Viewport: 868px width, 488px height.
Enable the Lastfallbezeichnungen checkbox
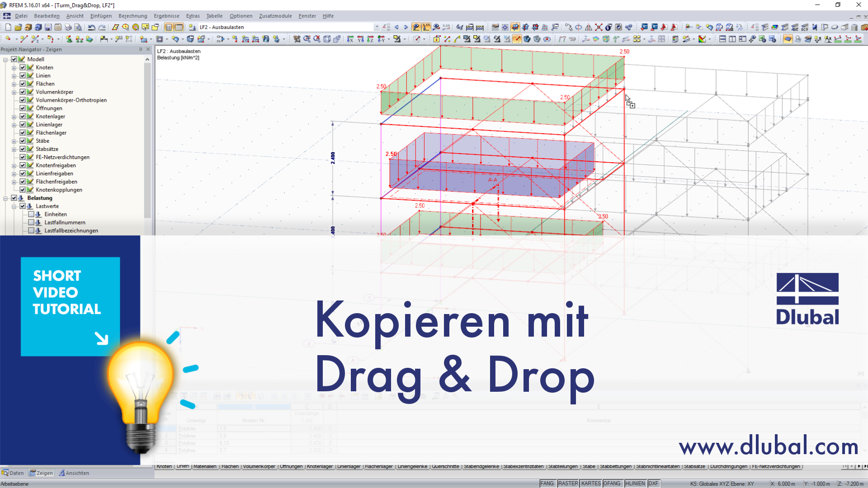[31, 230]
